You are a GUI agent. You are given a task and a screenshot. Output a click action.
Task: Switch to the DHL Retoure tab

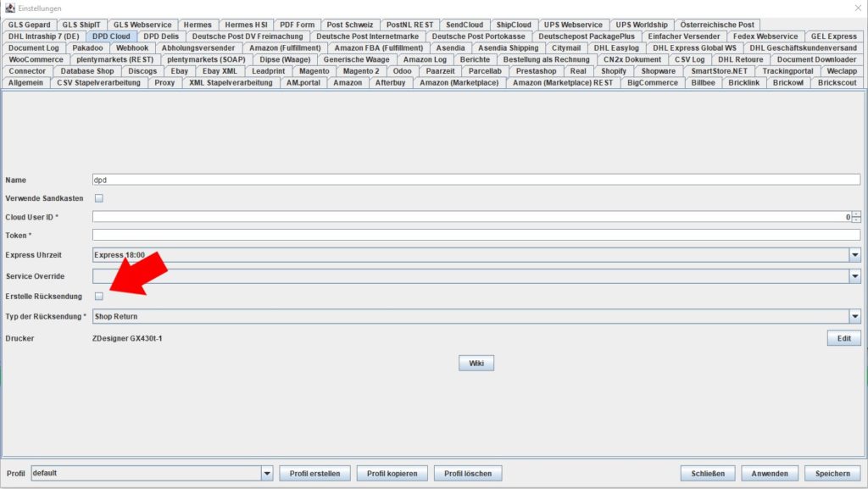(741, 59)
